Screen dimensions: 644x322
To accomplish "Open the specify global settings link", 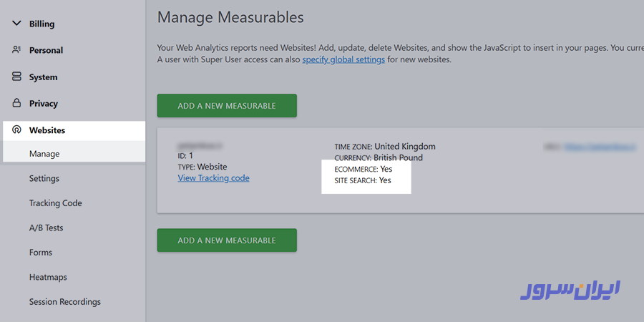I will pos(343,59).
